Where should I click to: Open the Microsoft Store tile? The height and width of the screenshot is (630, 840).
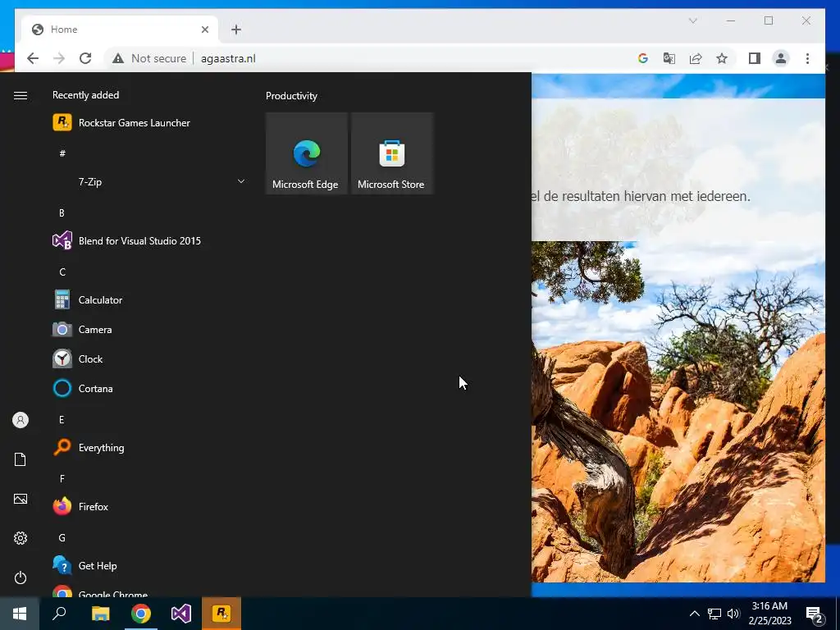(391, 153)
